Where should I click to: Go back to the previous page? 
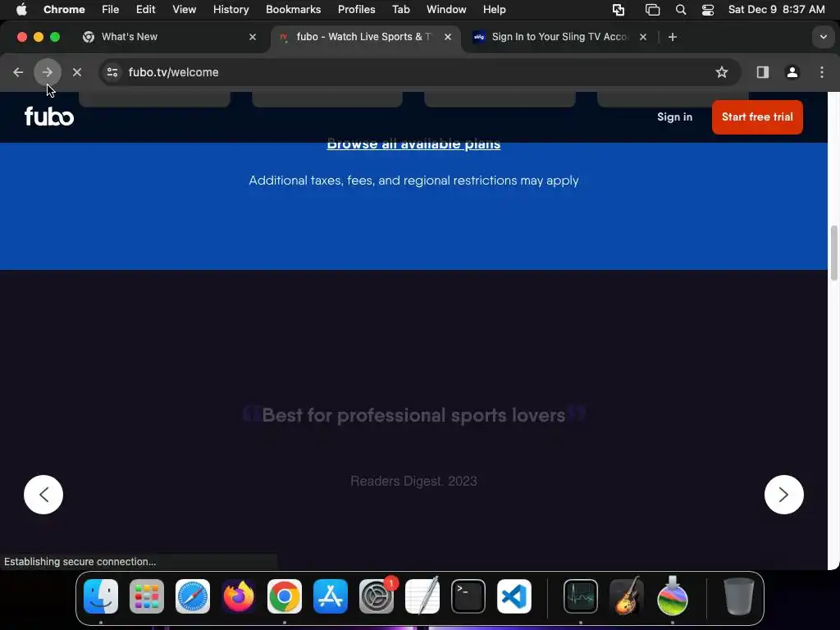(x=18, y=72)
